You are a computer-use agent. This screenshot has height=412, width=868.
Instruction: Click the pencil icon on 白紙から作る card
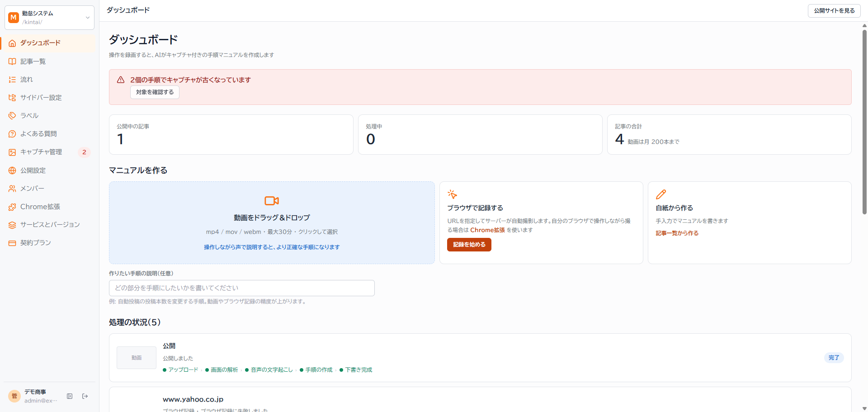coord(661,194)
